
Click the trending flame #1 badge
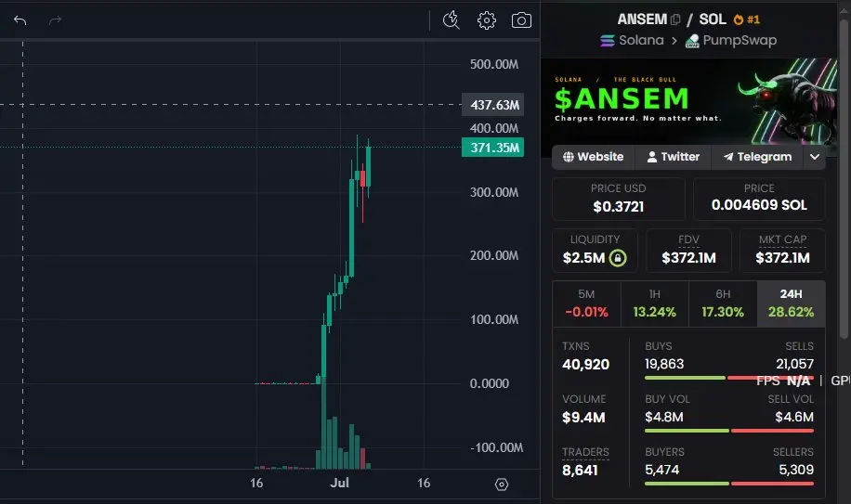coord(747,19)
